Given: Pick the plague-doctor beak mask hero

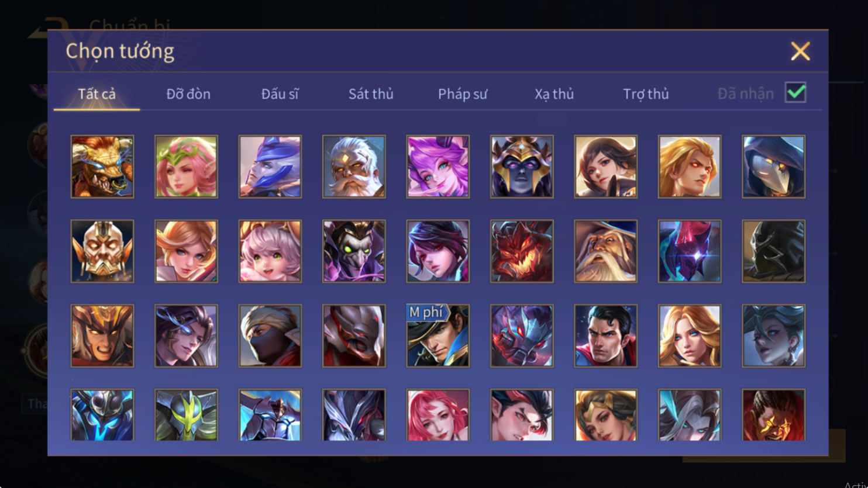Looking at the screenshot, I should tap(773, 167).
